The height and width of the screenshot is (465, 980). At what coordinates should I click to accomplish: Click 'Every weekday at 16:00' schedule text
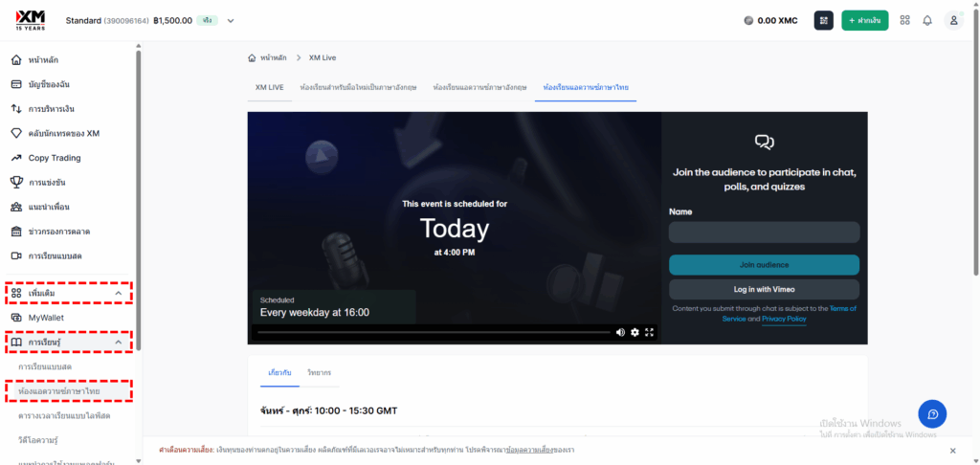coord(314,312)
